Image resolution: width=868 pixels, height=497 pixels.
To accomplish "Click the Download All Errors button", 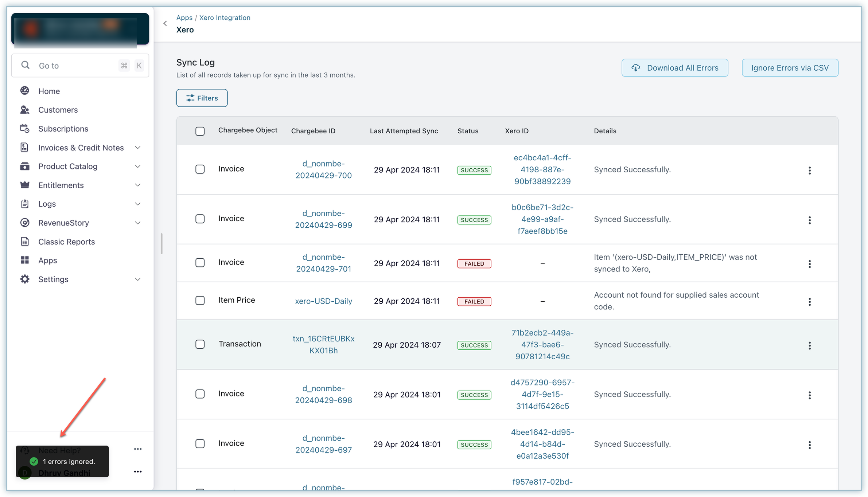I will click(675, 68).
